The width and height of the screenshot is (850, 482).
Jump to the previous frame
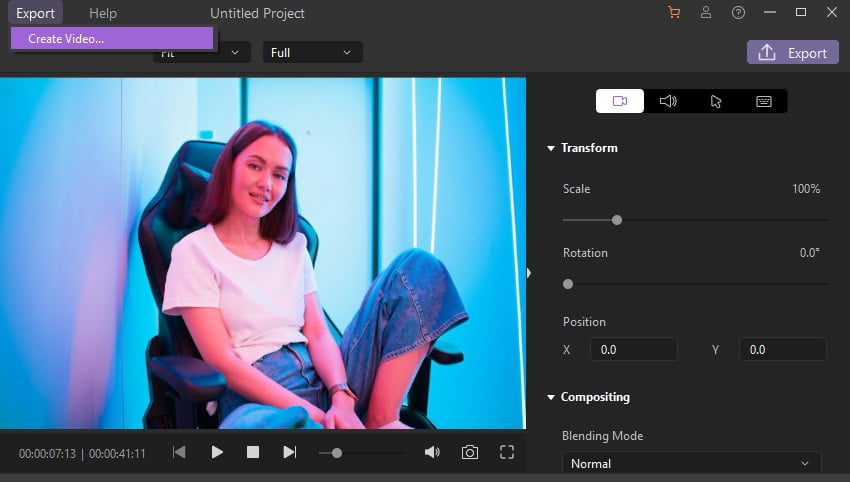179,452
